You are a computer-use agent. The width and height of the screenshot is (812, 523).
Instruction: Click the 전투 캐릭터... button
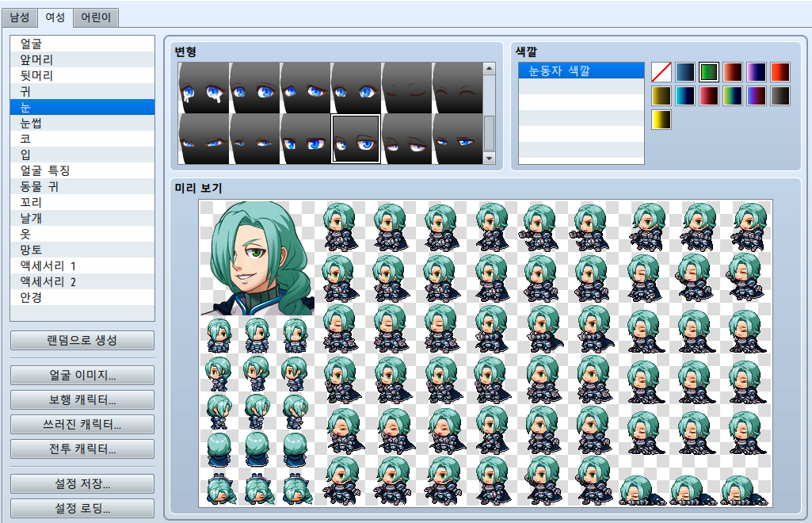[82, 449]
